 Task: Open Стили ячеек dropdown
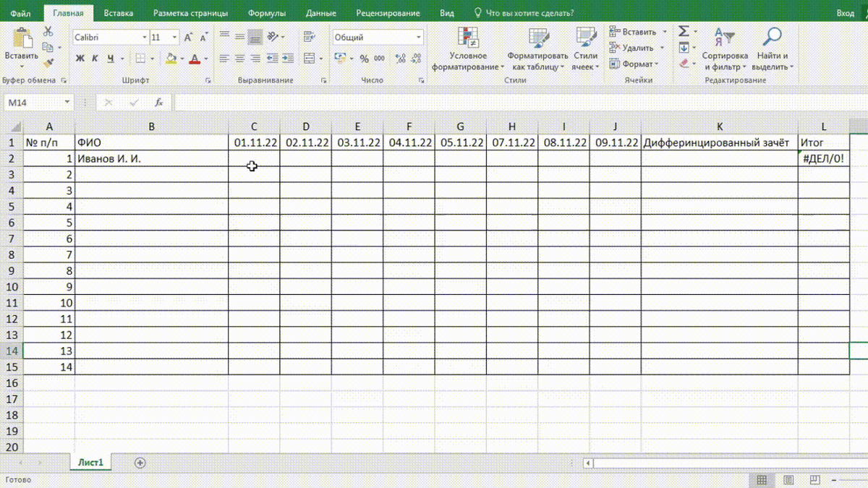(585, 48)
